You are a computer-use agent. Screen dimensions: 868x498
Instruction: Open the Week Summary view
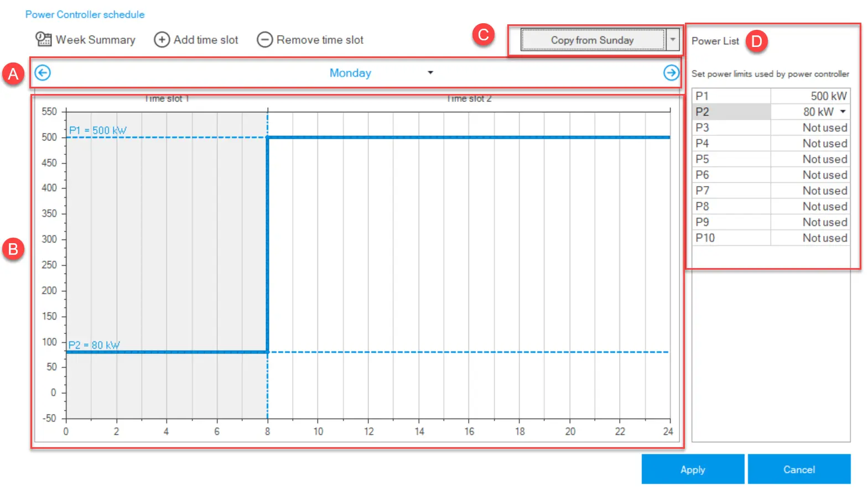coord(86,40)
